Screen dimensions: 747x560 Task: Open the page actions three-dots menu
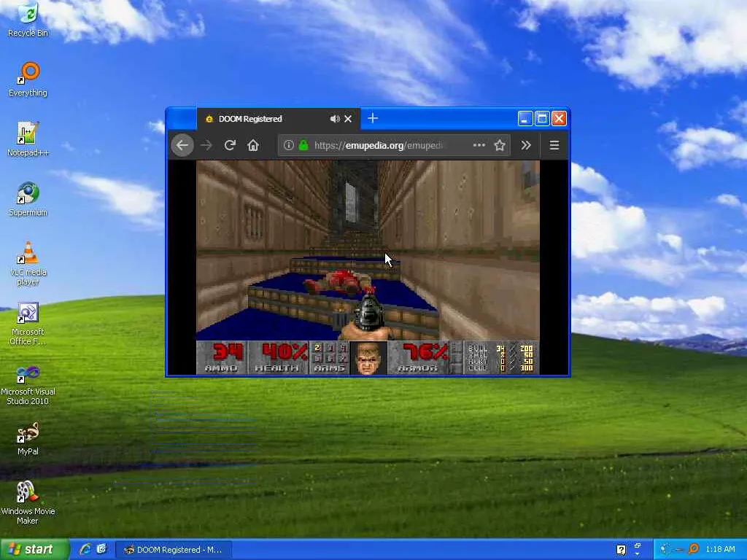(x=479, y=145)
